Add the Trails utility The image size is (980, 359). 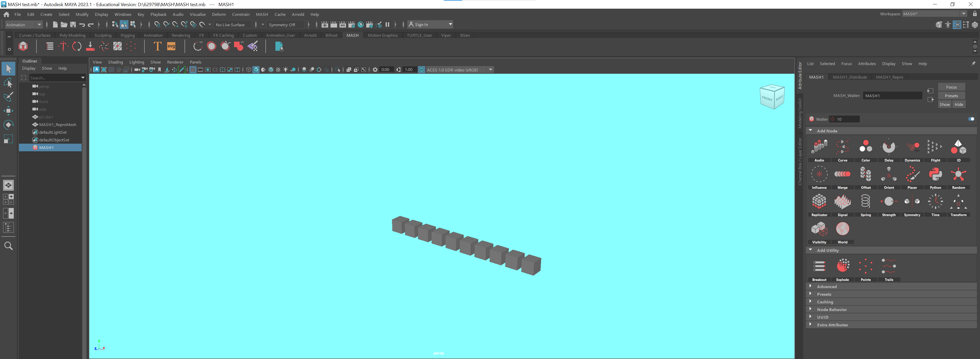tap(888, 266)
